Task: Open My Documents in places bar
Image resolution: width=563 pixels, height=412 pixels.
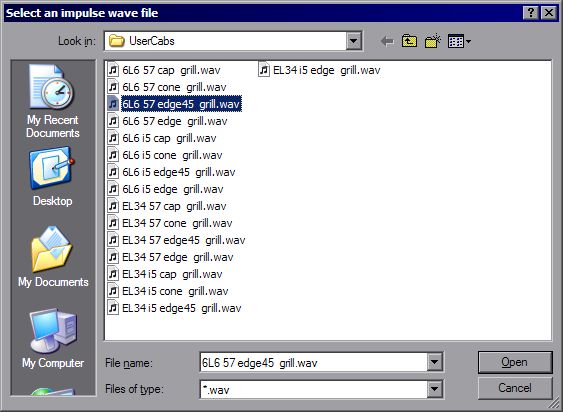Action: 53,257
